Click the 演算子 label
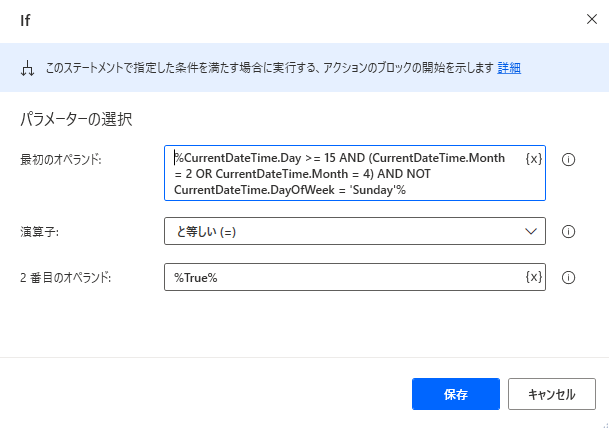609x428 pixels. click(x=40, y=231)
